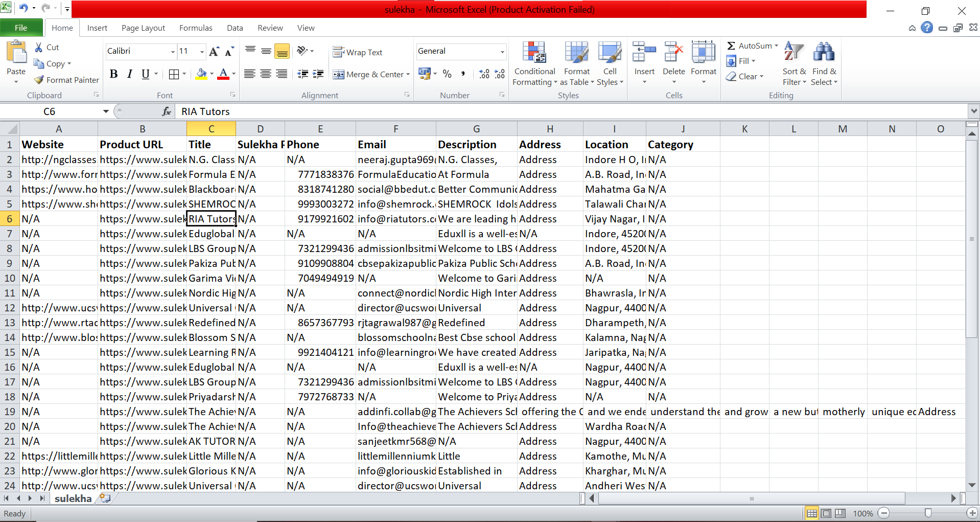Screen dimensions: 980x522
Task: Toggle underline formatting
Action: [145, 74]
